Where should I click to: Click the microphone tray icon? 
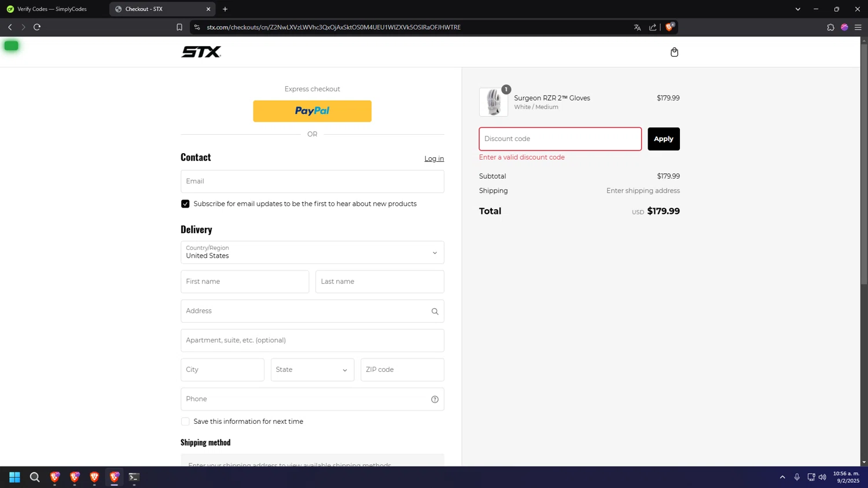[797, 477]
